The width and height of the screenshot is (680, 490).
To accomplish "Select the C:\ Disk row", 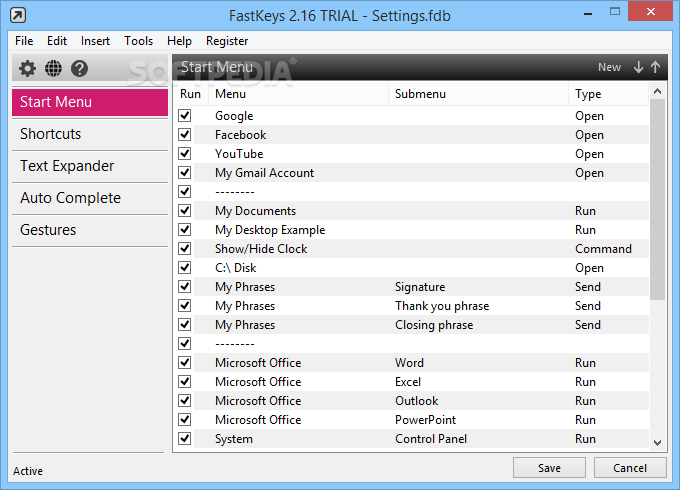I will (411, 268).
